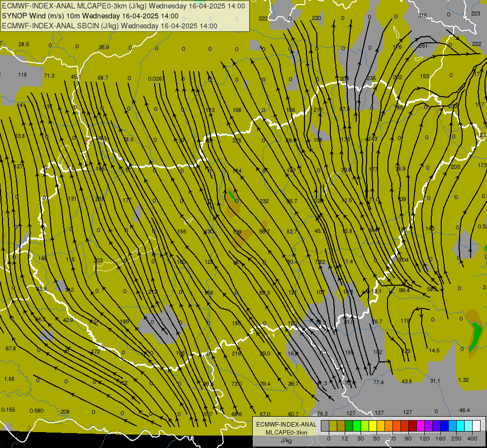Click the dark red legend swatch
487x448 pixels.
412,426
